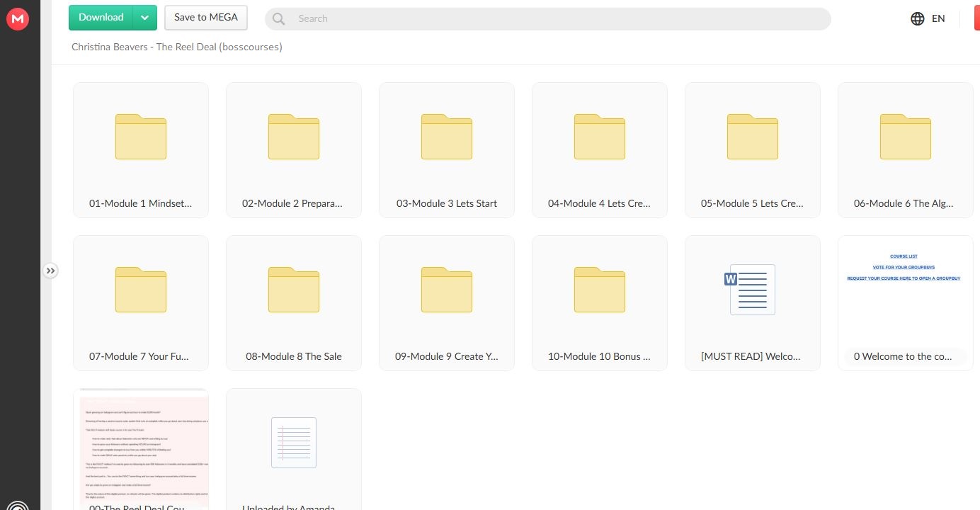The height and width of the screenshot is (510, 980).
Task: Open the Uploaded by Amanda text file
Action: tap(294, 448)
